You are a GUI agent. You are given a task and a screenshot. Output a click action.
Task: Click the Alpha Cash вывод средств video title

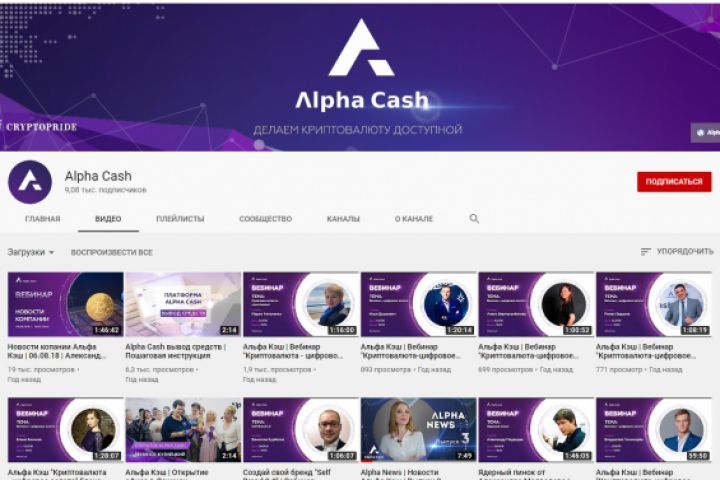point(176,351)
